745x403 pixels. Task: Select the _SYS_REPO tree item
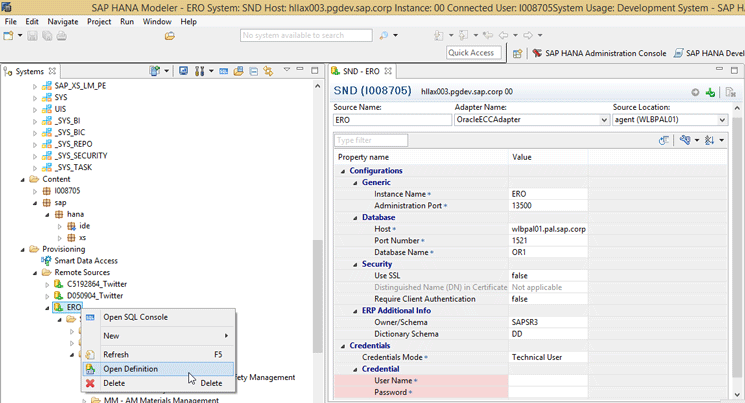click(74, 144)
